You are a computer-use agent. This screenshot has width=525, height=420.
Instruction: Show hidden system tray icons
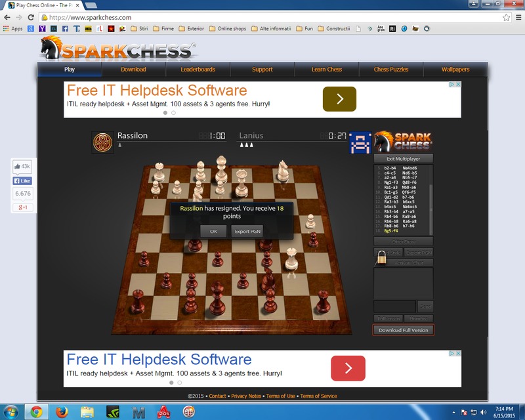click(x=453, y=412)
